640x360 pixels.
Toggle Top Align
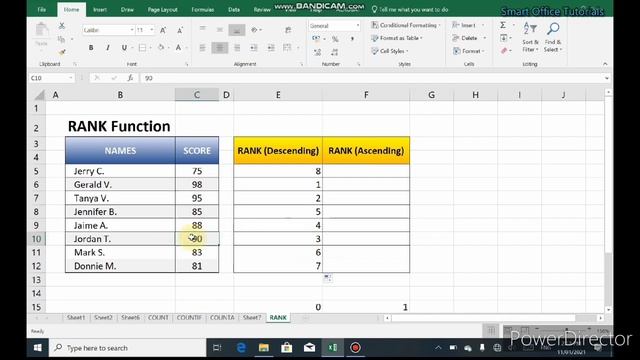pyautogui.click(x=202, y=30)
